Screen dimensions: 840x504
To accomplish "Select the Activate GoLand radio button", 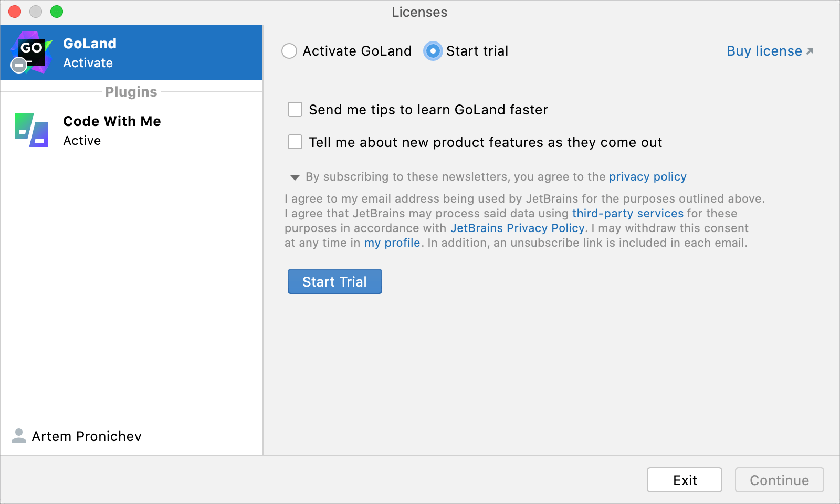I will (289, 51).
